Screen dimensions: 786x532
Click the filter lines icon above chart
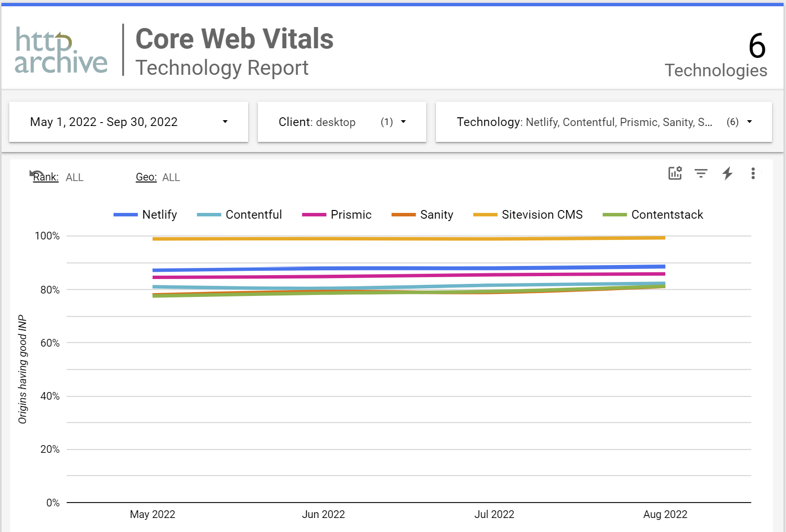click(701, 173)
